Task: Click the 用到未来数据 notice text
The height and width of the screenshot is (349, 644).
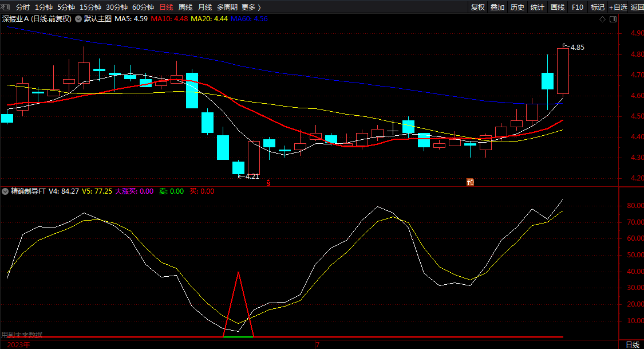Action: tap(22, 335)
